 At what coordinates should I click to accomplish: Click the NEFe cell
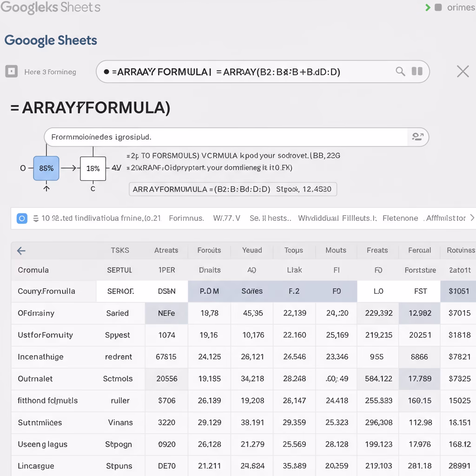tap(166, 313)
